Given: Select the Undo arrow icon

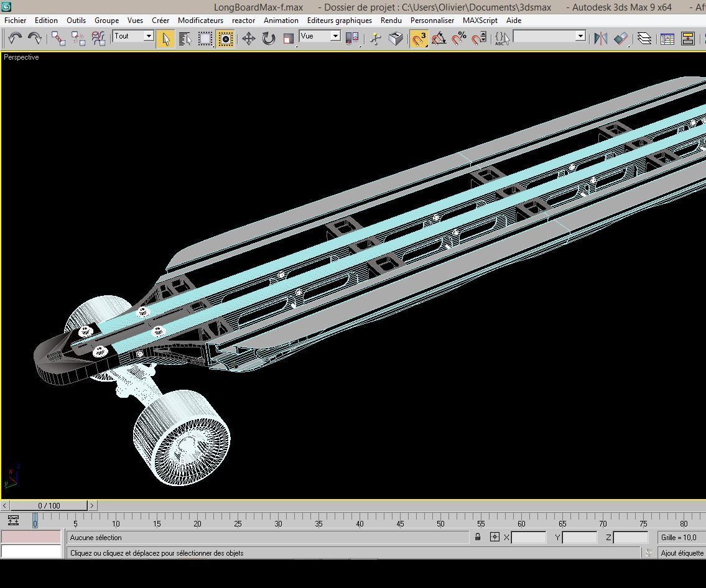Looking at the screenshot, I should pos(15,39).
